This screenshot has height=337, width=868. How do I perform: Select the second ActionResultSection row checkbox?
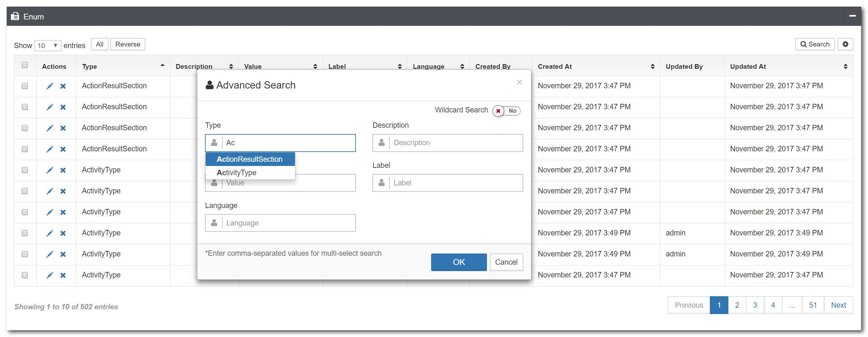(x=25, y=107)
